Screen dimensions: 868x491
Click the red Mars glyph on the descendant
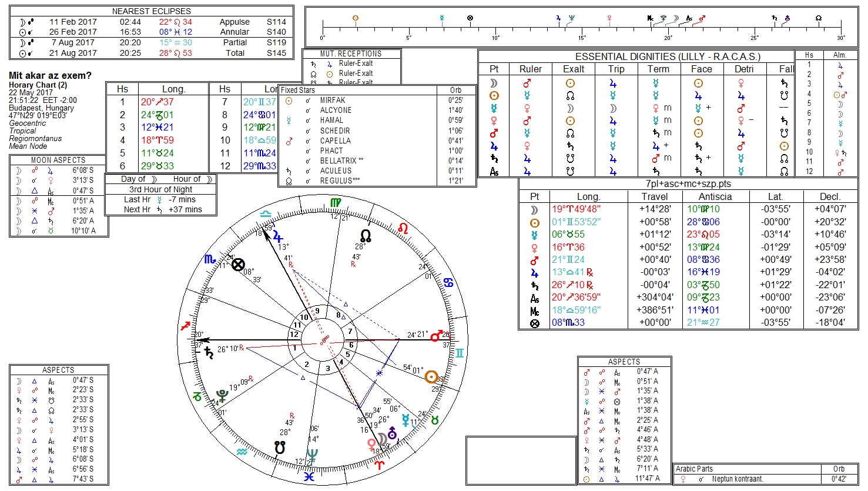tap(437, 336)
